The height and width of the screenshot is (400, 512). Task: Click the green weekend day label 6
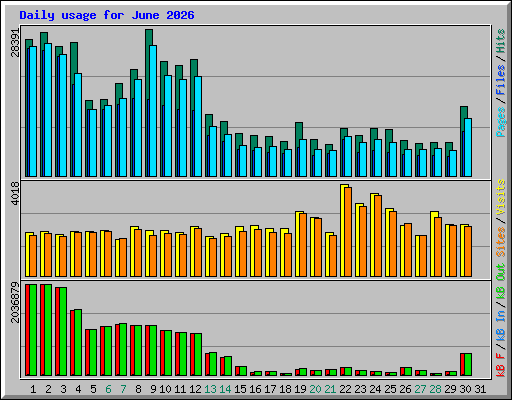coord(108,389)
